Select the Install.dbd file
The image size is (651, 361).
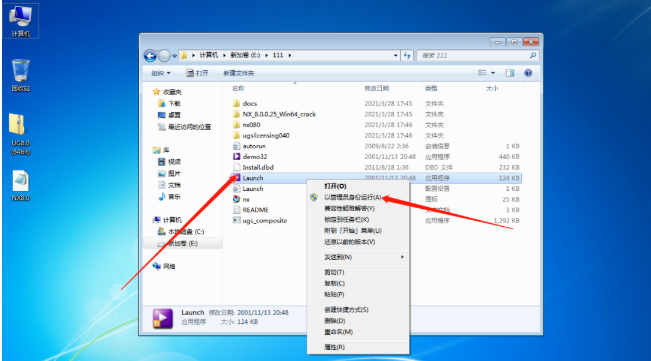pyautogui.click(x=253, y=167)
